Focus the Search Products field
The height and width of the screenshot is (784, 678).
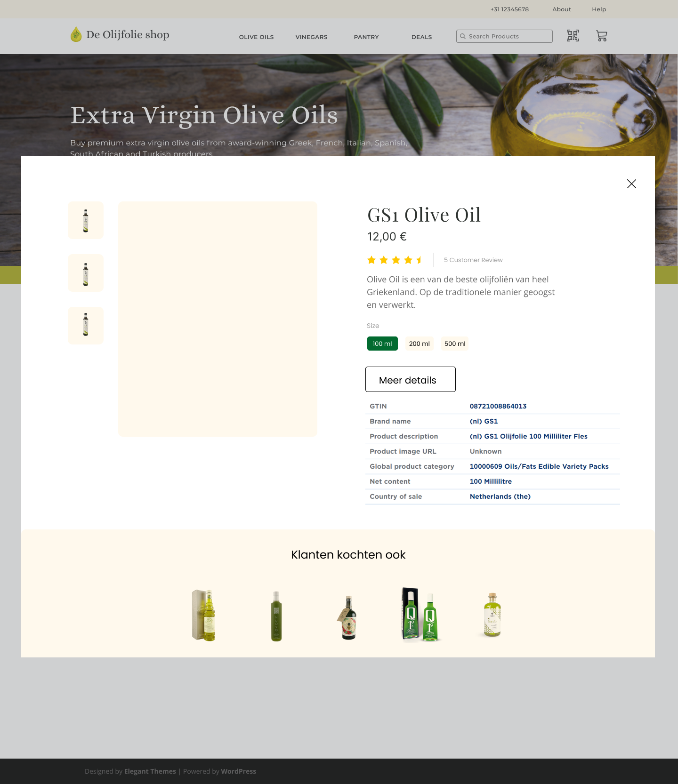coord(504,36)
